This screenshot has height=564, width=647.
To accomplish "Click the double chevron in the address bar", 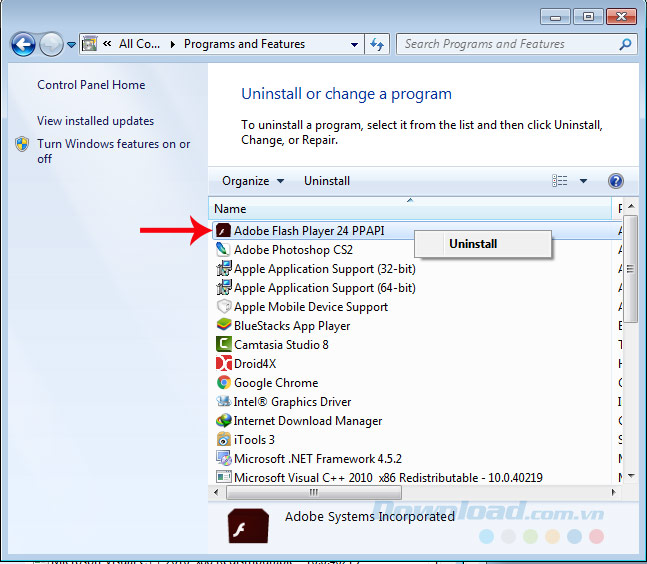I will (107, 43).
